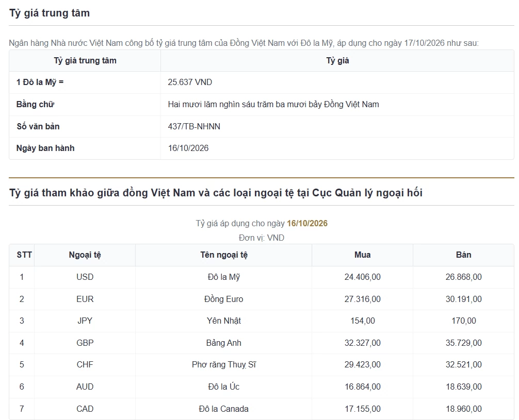Viewport: 519px width, 420px height.
Task: Select the "CHF" currency code cell
Action: pos(85,365)
